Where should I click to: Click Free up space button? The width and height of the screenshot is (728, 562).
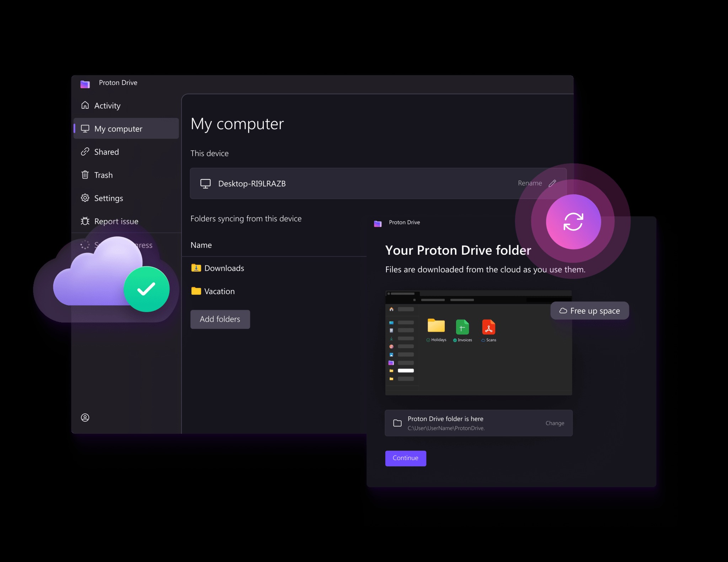(590, 310)
